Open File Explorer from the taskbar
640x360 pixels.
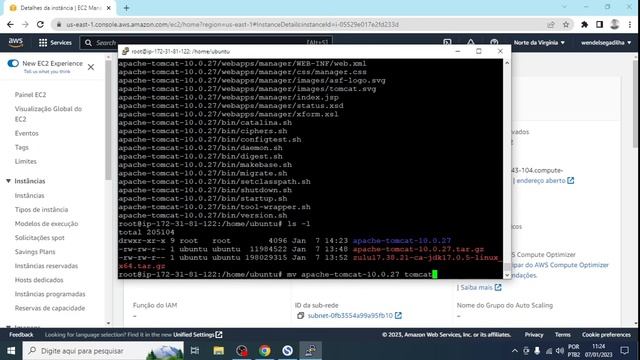coord(218,351)
